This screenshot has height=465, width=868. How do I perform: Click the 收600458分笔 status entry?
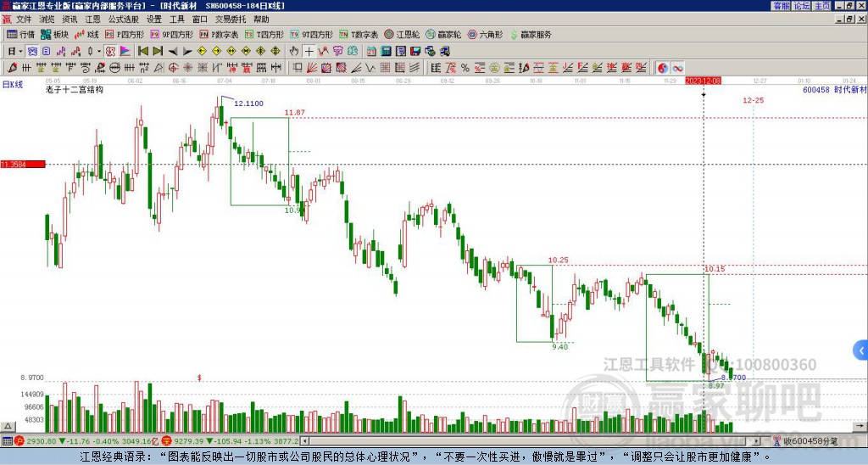[805, 441]
